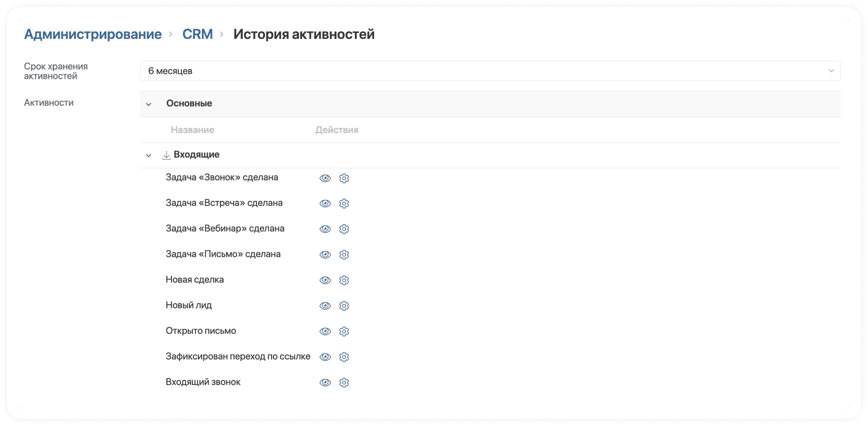Hide the «Новый лид» activity with eye icon
The image size is (868, 426).
point(325,306)
